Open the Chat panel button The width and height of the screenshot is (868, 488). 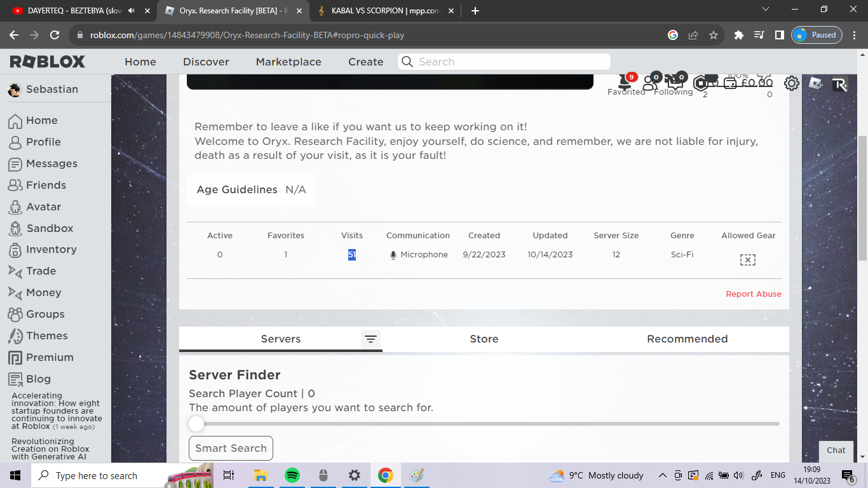click(836, 450)
